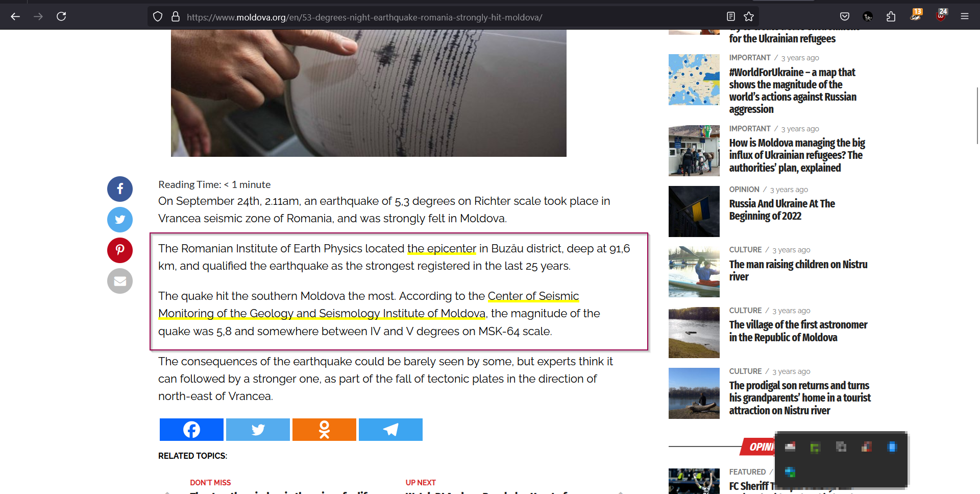Pin article using round Pinterest icon
The width and height of the screenshot is (980, 494).
120,250
